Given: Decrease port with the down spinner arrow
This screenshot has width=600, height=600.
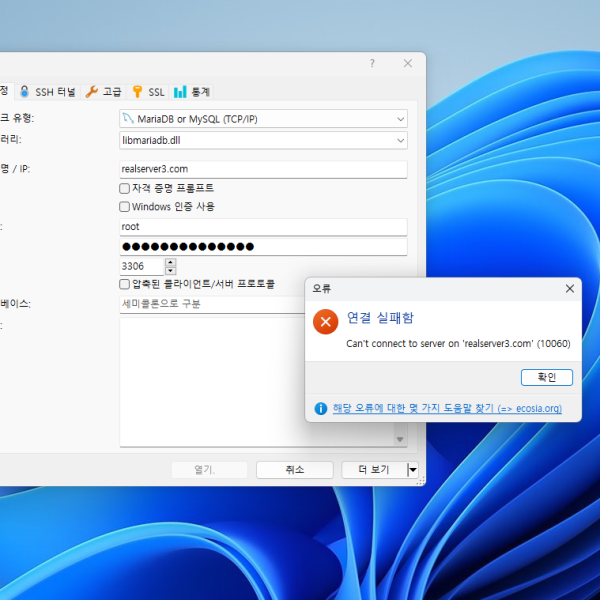Looking at the screenshot, I should [171, 271].
